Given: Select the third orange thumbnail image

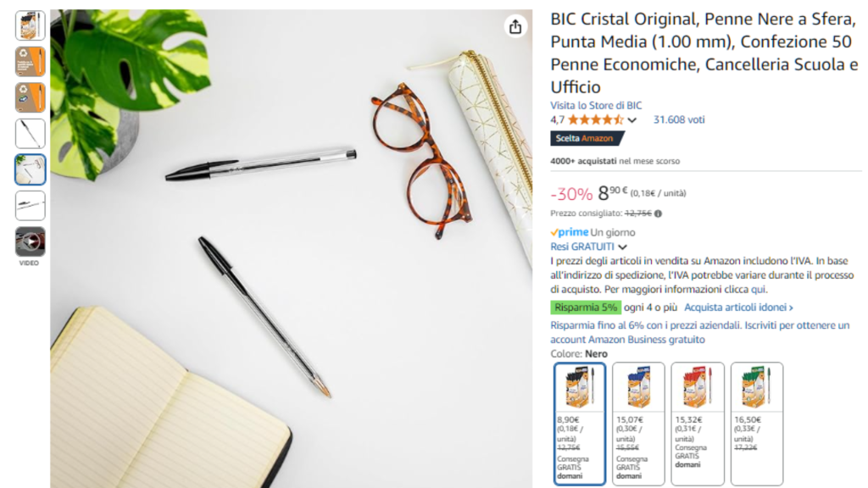Looking at the screenshot, I should coord(30,97).
